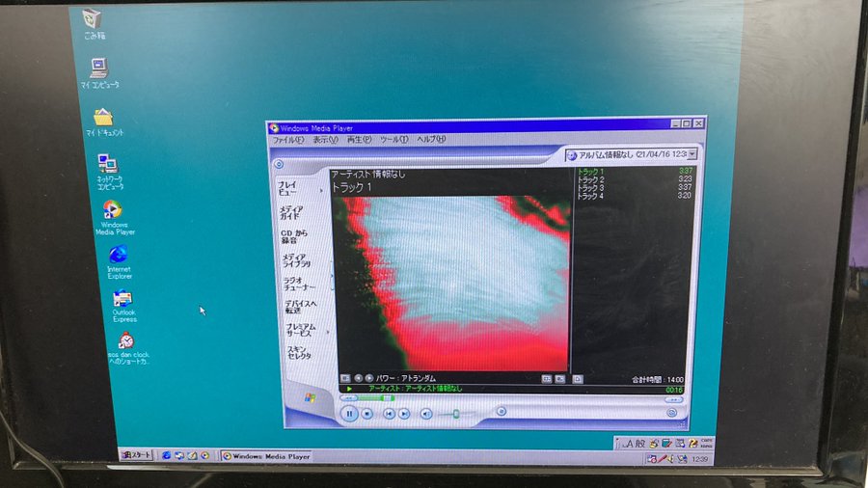Stop playback in Media Player
This screenshot has width=868, height=488.
click(367, 414)
